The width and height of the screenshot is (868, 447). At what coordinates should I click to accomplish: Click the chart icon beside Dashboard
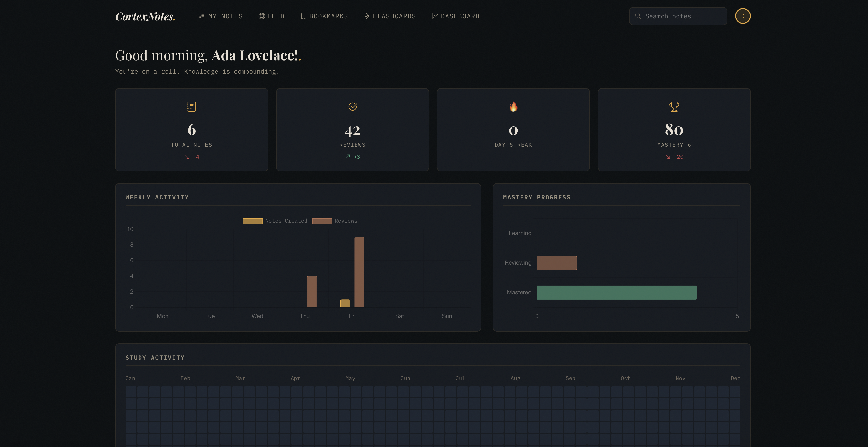[435, 16]
